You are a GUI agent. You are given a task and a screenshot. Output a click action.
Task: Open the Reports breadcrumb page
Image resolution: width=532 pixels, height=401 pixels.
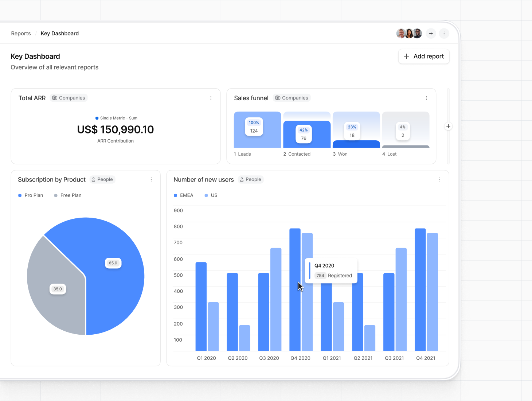[21, 33]
